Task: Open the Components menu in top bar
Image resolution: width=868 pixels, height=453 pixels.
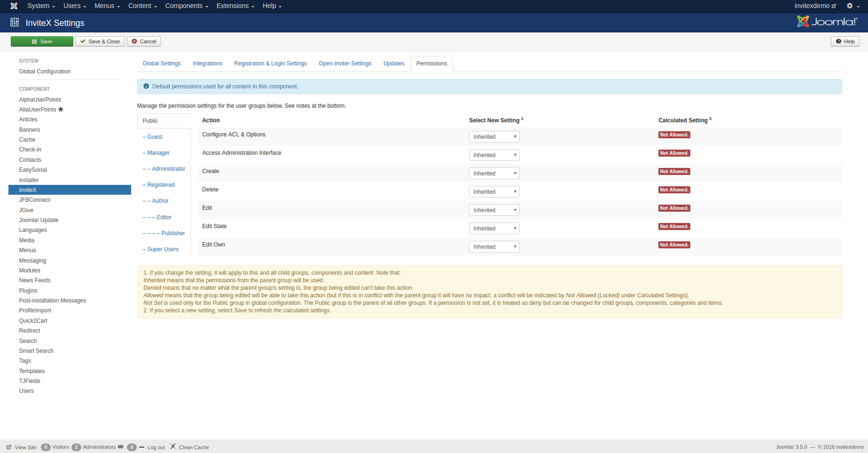Action: click(x=186, y=6)
